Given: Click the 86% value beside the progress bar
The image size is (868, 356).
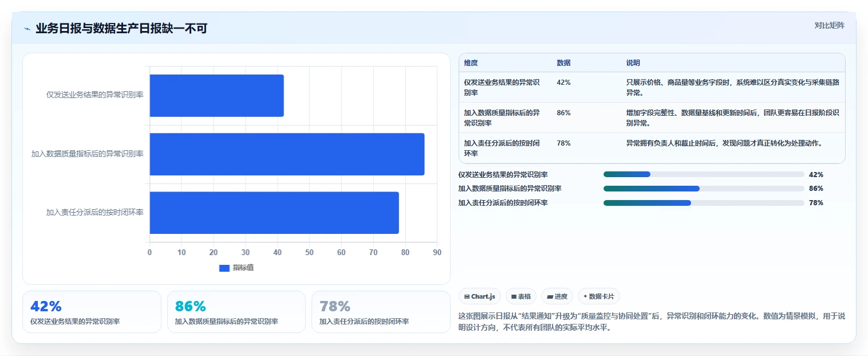Looking at the screenshot, I should pos(816,189).
